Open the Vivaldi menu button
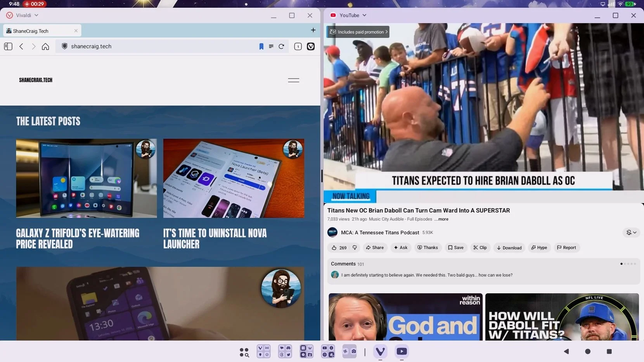Image resolution: width=644 pixels, height=362 pixels. (x=311, y=47)
